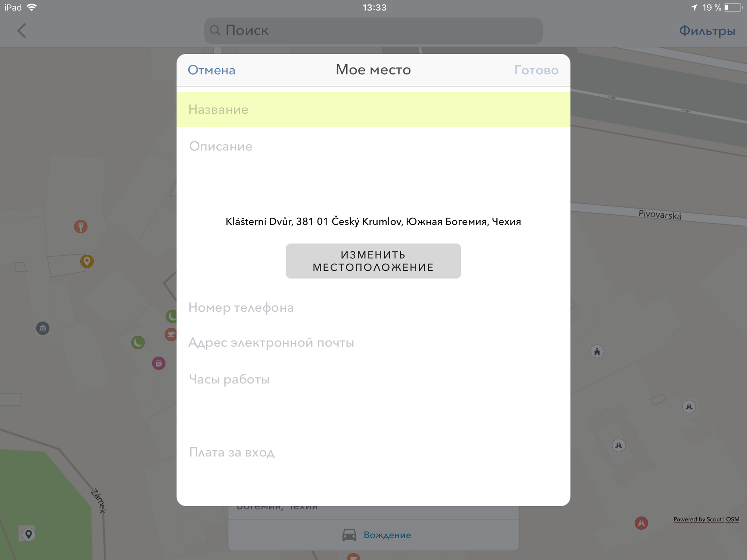Select the Вождение driving mode
This screenshot has height=560, width=747.
[x=387, y=535]
